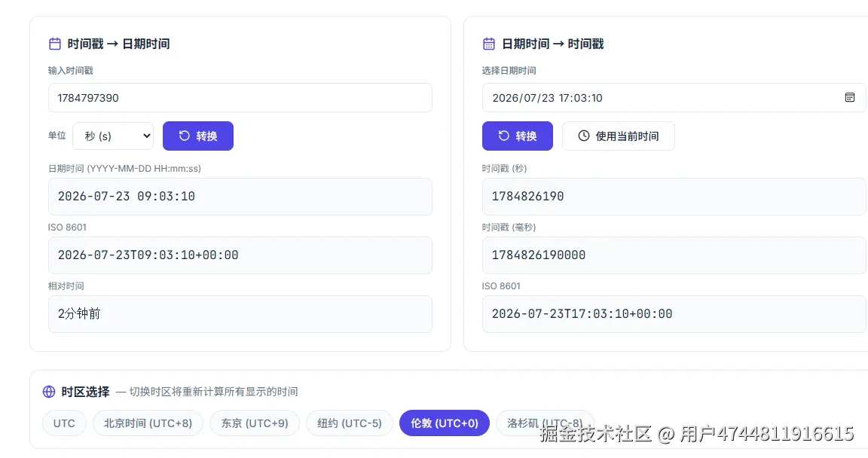
Task: Click the 日期时间 (YYYY-MM-DD HH:mm:ss) label
Action: point(124,168)
